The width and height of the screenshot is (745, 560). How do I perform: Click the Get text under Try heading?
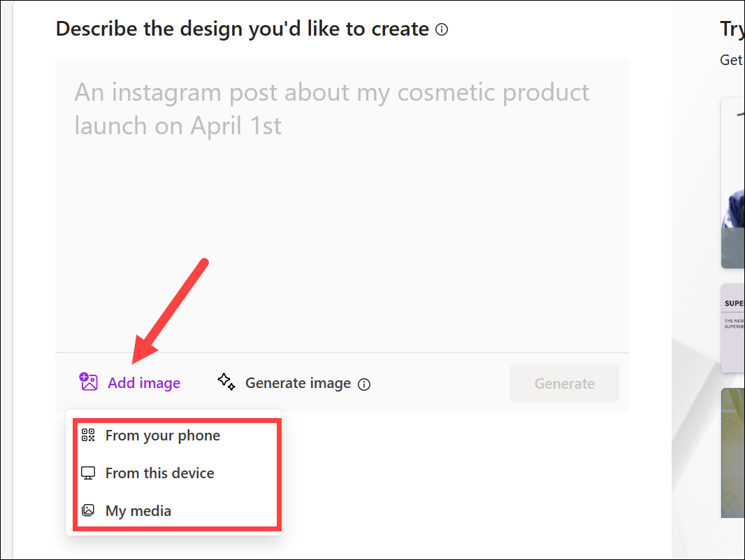pos(732,60)
